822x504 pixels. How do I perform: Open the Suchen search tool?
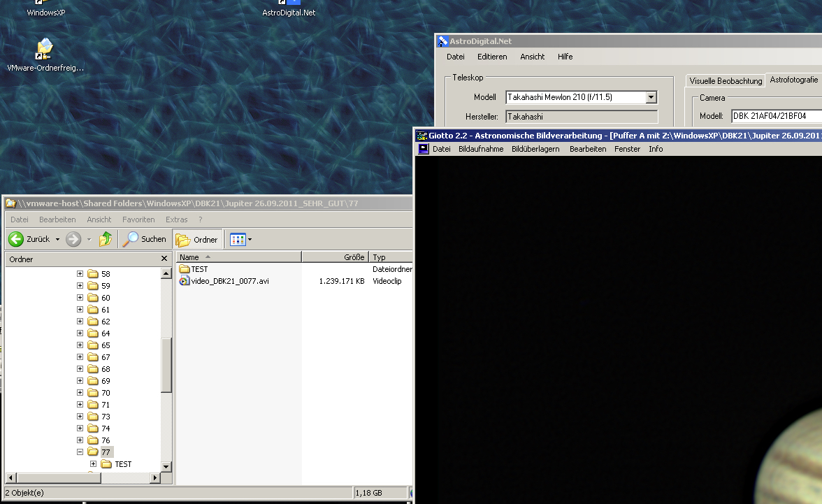[x=145, y=239]
